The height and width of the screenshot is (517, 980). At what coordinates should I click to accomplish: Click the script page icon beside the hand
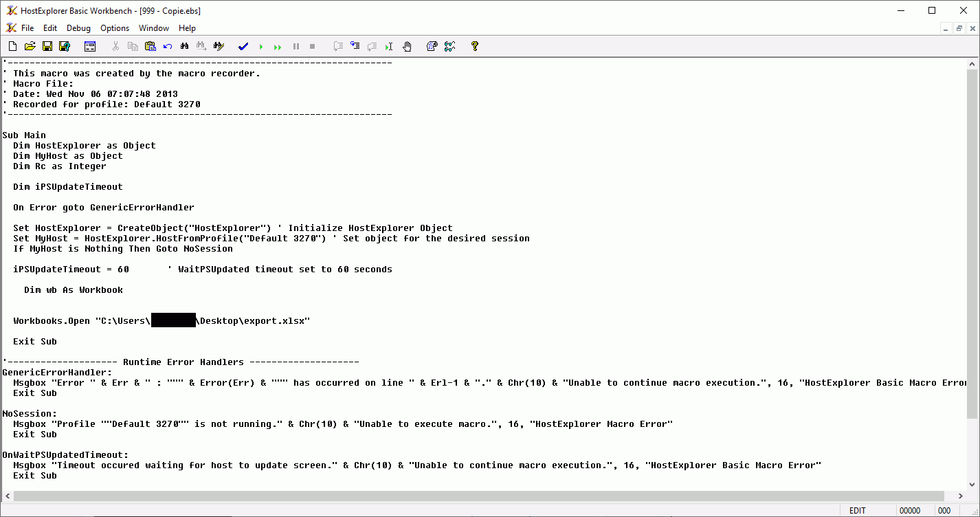pyautogui.click(x=432, y=46)
